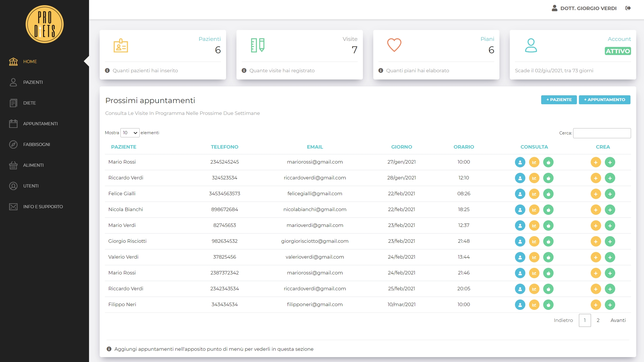
Task: Open apple diet icon for Riccardo Verdi 25/feb
Action: click(x=548, y=289)
